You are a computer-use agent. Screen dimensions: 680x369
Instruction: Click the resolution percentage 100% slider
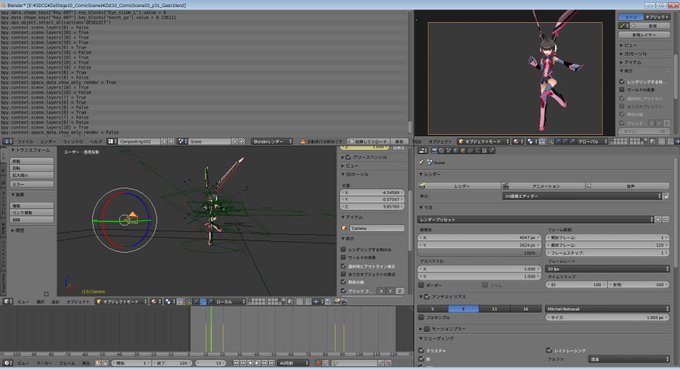479,252
